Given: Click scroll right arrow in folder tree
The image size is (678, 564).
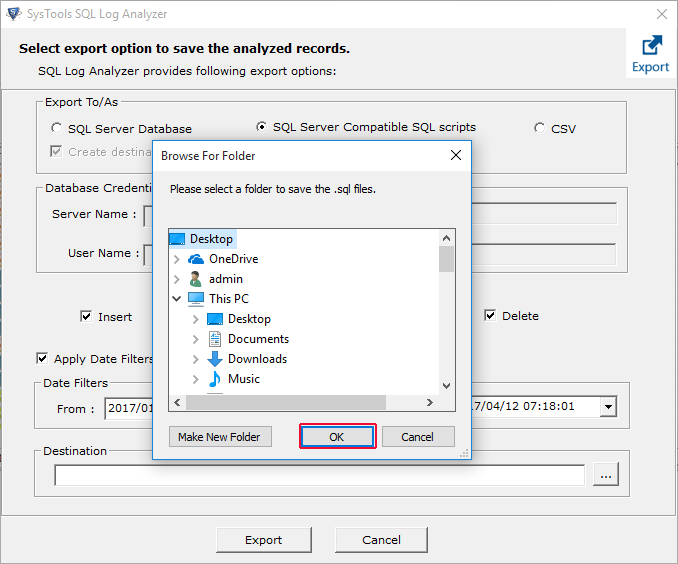Looking at the screenshot, I should (x=429, y=402).
